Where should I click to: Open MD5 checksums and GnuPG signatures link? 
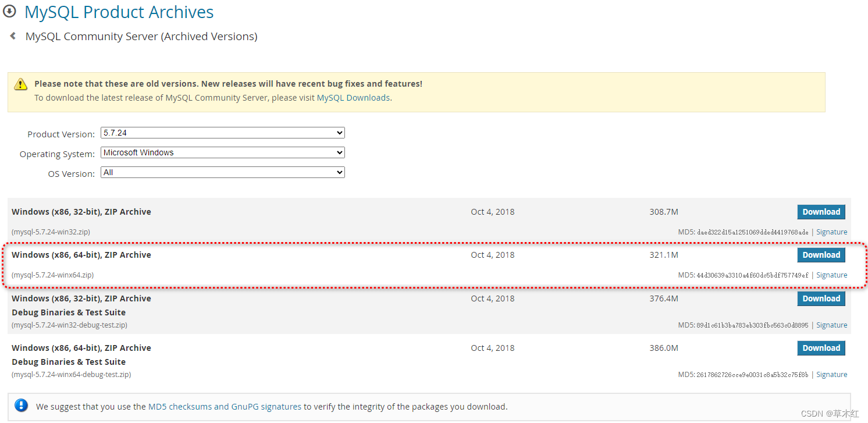tap(225, 407)
